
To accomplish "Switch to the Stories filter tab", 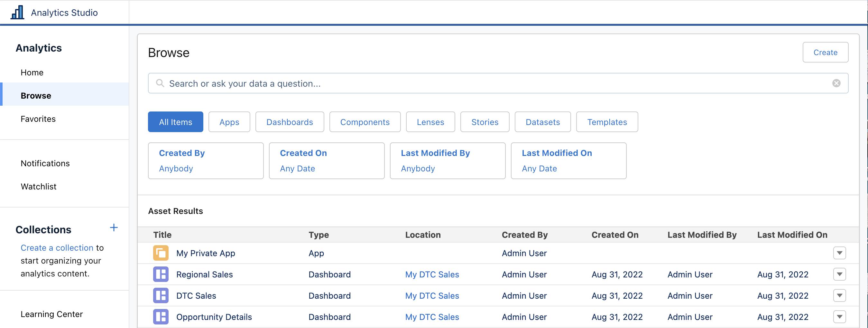I will (485, 122).
